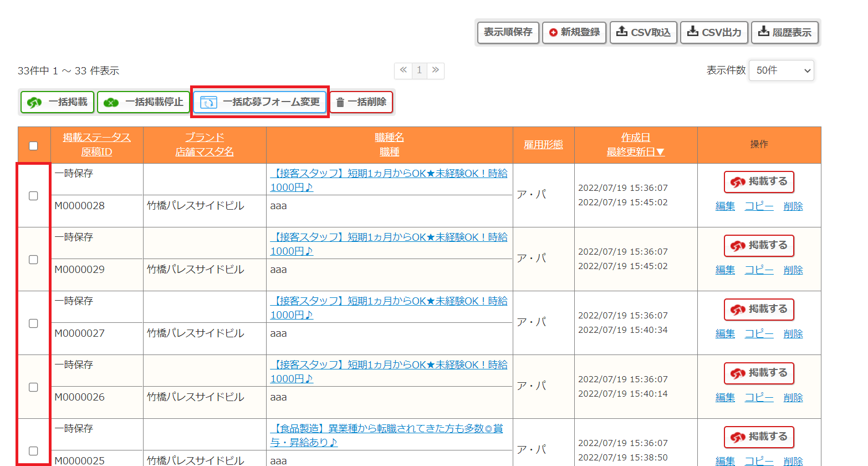The width and height of the screenshot is (868, 466).
Task: Sort by 最終更新日 column header
Action: coord(635,152)
